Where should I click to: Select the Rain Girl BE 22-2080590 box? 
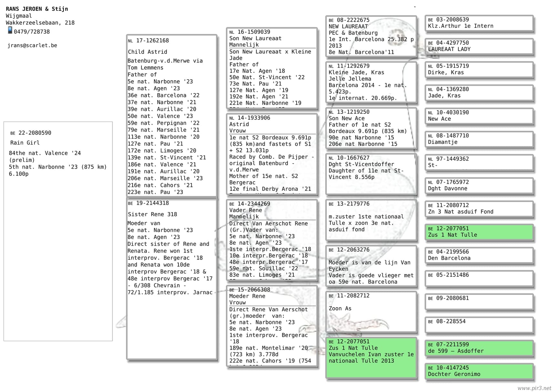58,231
